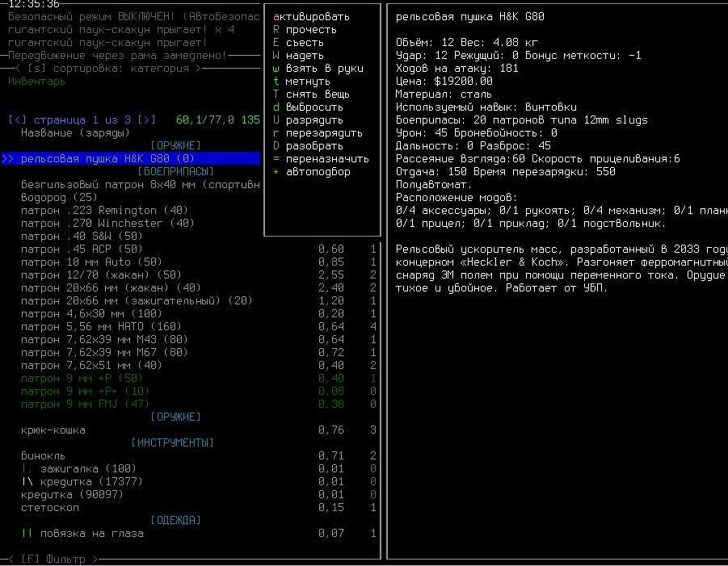
Task: Select 'патрон 4,6x30 мм (100)'
Action: [91, 314]
